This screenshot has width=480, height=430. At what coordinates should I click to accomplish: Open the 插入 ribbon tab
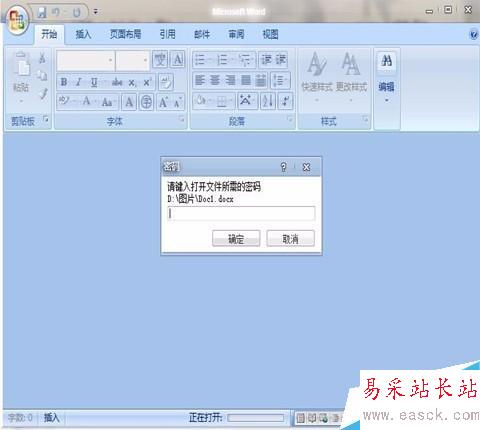(83, 34)
